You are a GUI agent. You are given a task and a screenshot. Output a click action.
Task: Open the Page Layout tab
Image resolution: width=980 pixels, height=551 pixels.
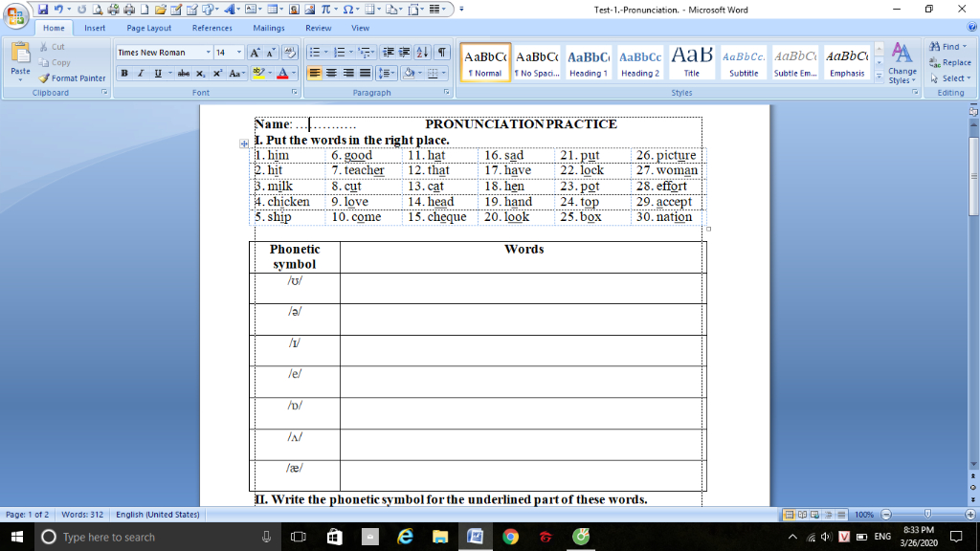click(x=148, y=28)
